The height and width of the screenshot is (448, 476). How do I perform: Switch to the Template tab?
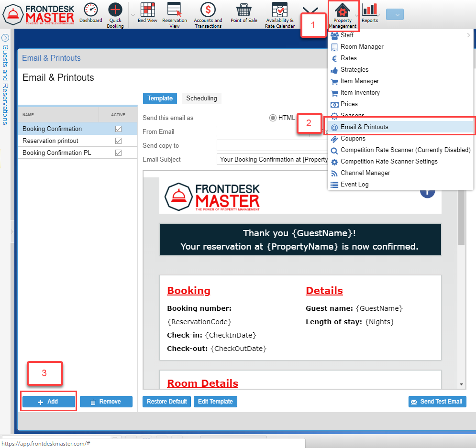click(x=160, y=98)
